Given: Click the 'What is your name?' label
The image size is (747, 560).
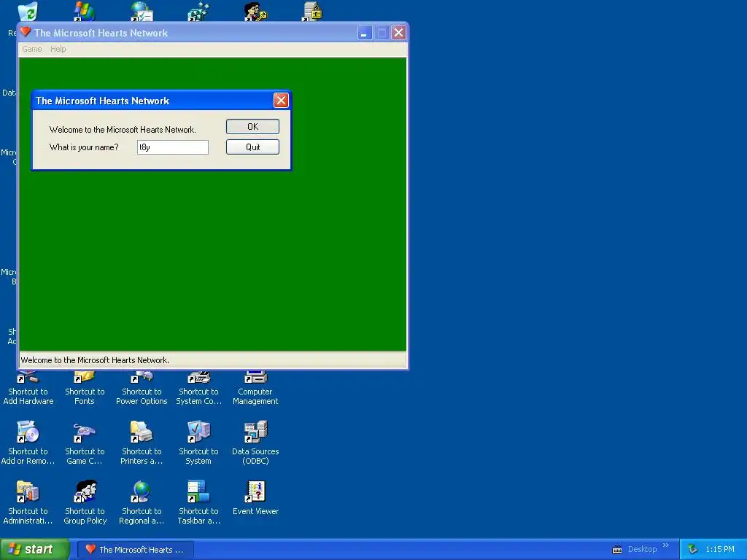Looking at the screenshot, I should (84, 147).
